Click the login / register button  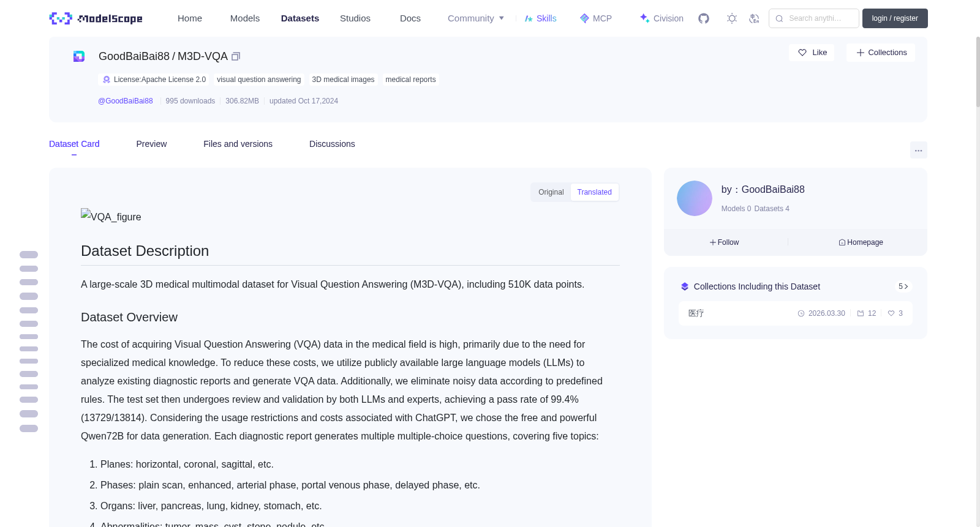click(x=895, y=18)
